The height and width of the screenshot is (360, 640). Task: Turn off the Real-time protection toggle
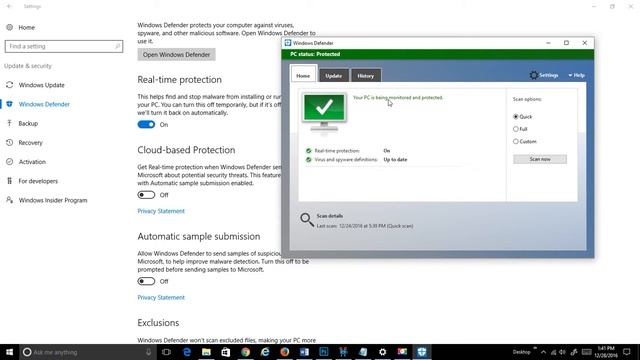(x=146, y=124)
